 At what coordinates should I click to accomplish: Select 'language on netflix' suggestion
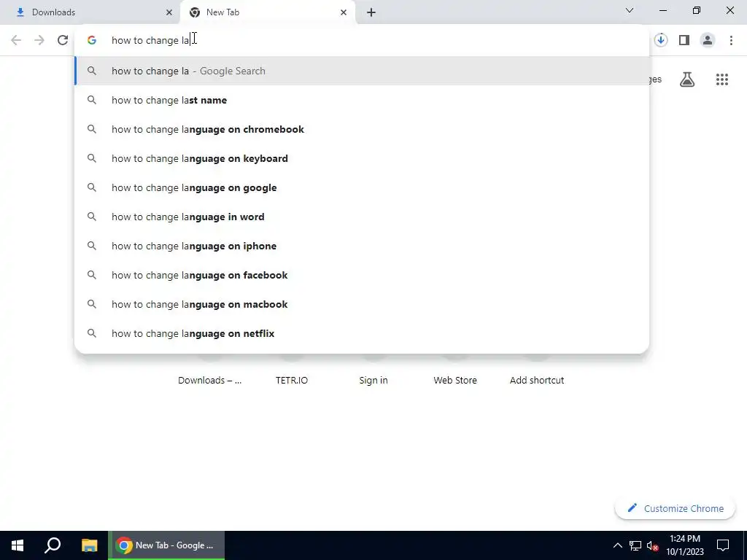click(x=362, y=333)
